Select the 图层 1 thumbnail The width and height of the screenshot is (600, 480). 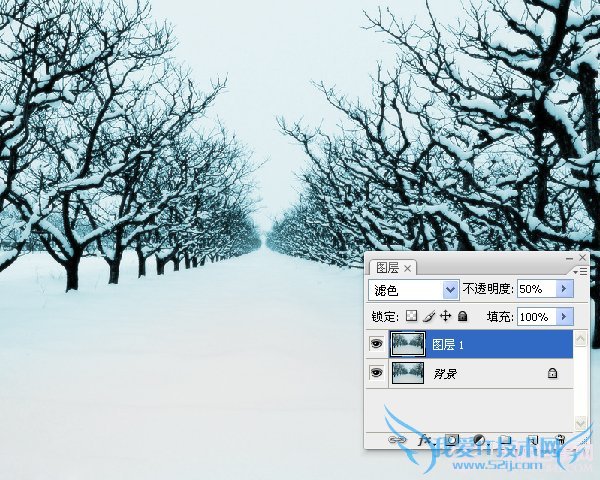click(x=408, y=344)
